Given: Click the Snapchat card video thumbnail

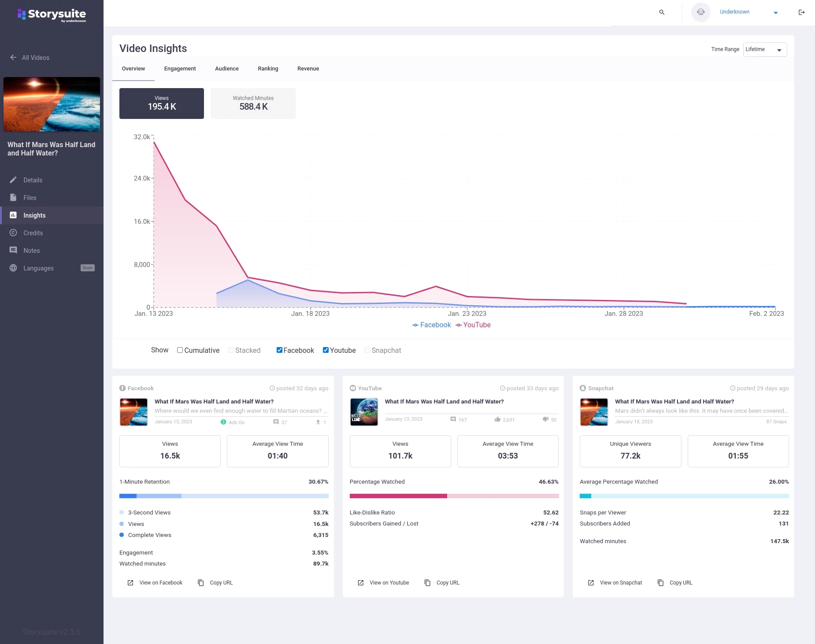Looking at the screenshot, I should coord(594,412).
